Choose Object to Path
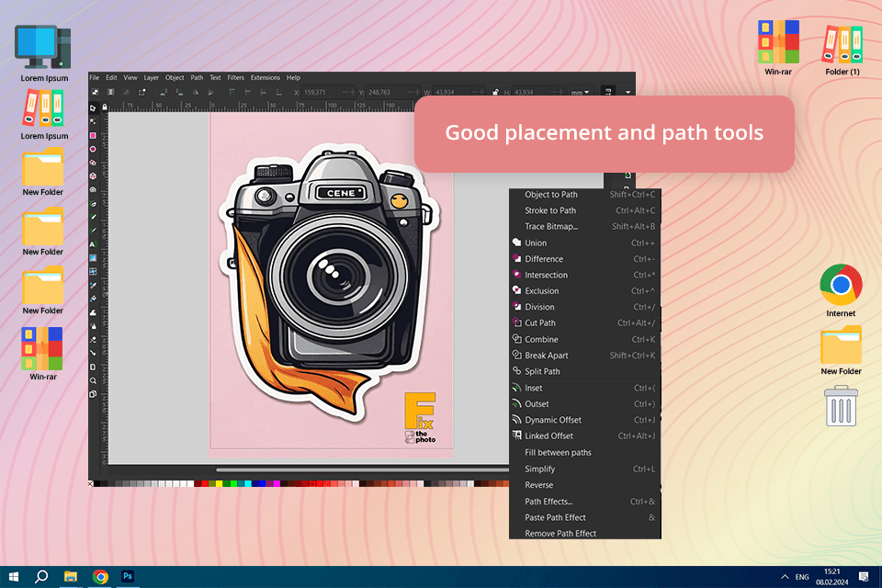 [x=585, y=195]
